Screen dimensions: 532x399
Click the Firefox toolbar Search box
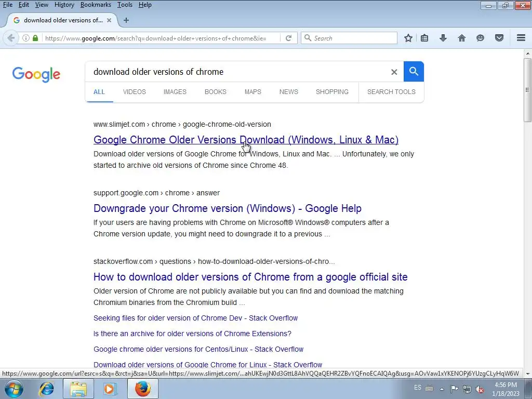(x=349, y=38)
